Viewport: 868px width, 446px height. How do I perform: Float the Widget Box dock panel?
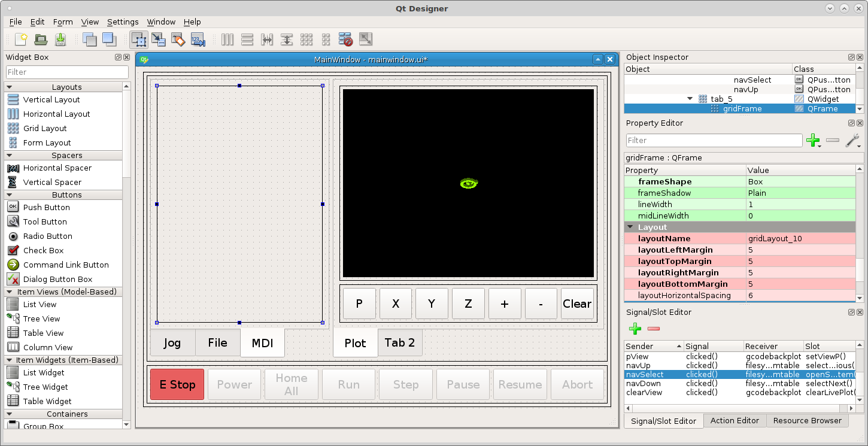pos(118,57)
